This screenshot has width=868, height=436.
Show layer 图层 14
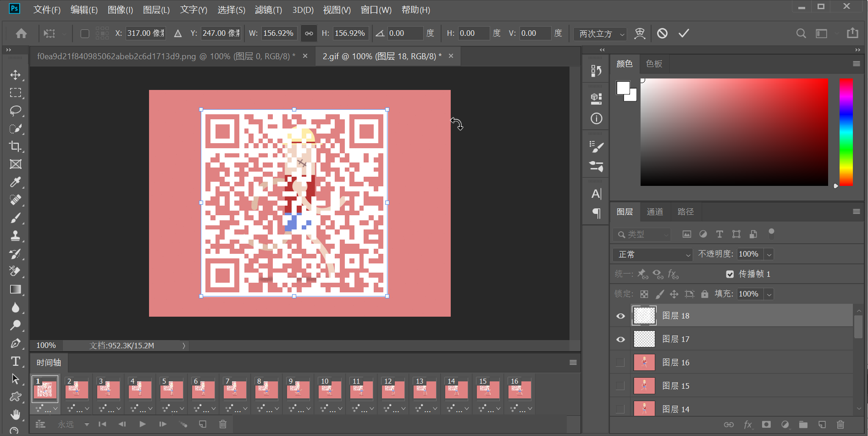[x=620, y=409]
